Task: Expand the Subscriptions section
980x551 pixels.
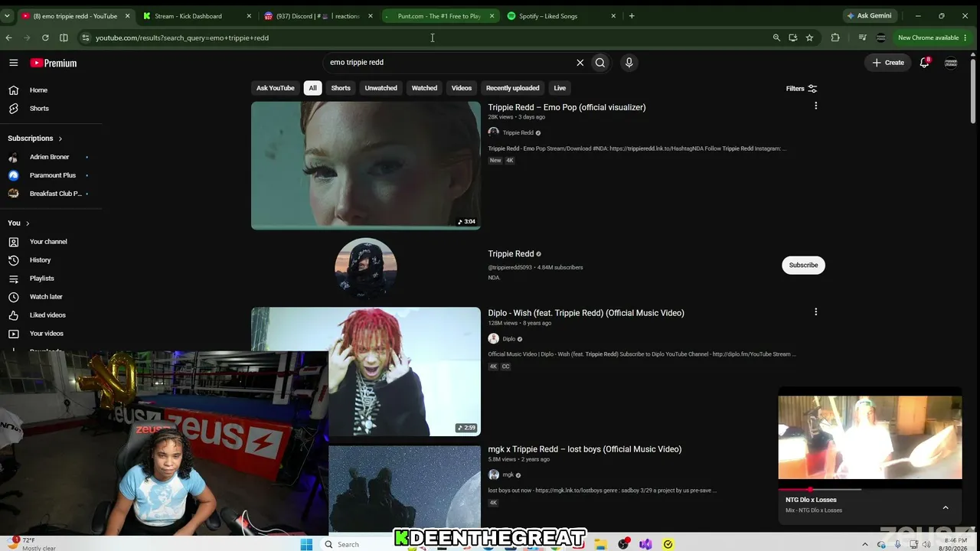Action: (35, 139)
